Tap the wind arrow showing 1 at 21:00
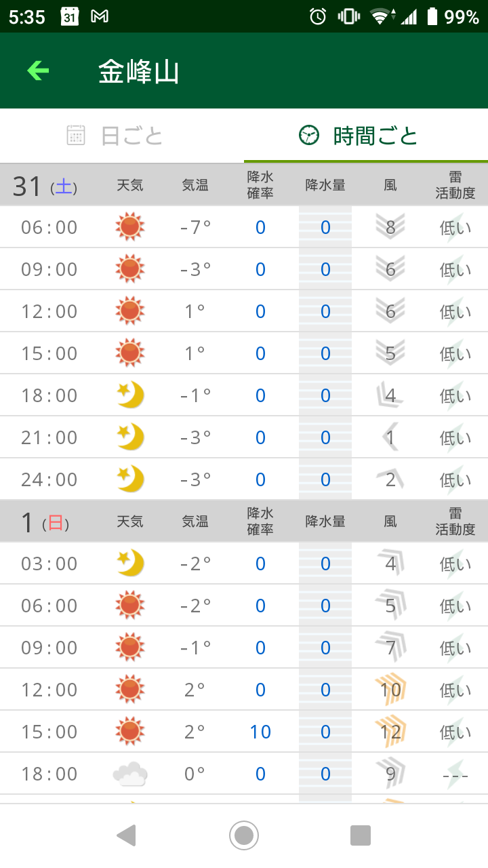This screenshot has width=488, height=868. 390,437
